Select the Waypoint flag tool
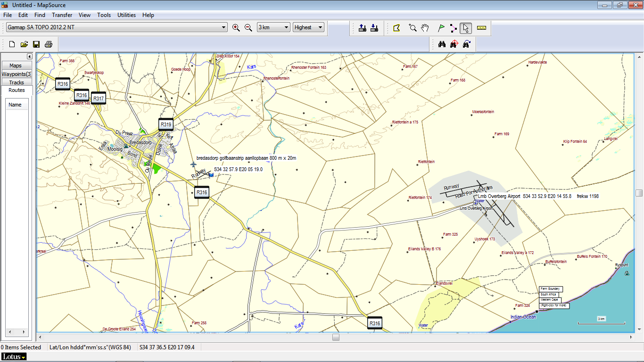The image size is (644, 362). click(441, 28)
